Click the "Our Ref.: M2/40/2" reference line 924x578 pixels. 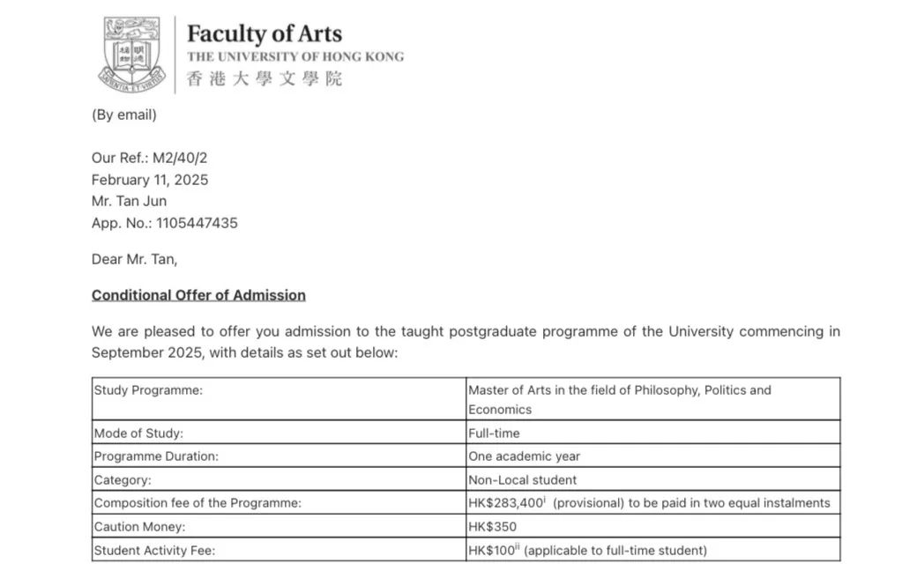click(x=149, y=158)
